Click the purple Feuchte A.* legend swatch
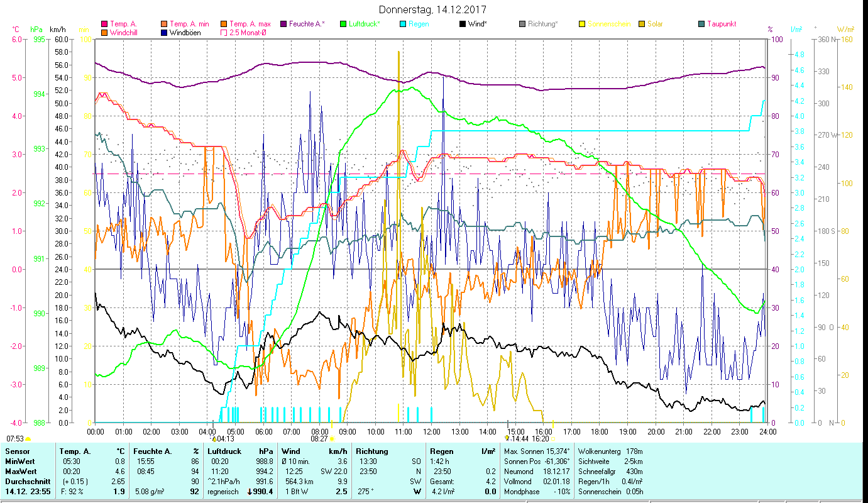 pos(283,24)
